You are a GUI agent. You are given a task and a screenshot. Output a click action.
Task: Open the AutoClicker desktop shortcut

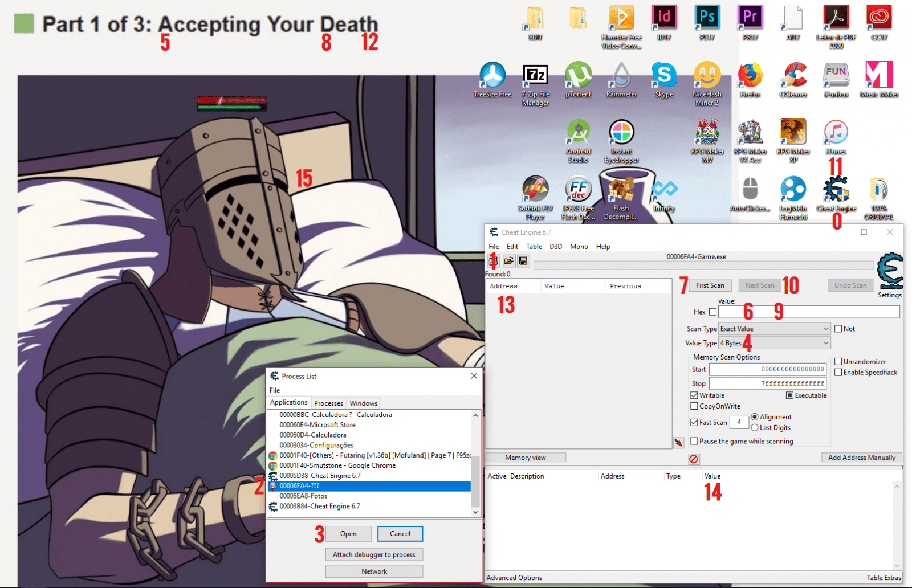pos(750,194)
